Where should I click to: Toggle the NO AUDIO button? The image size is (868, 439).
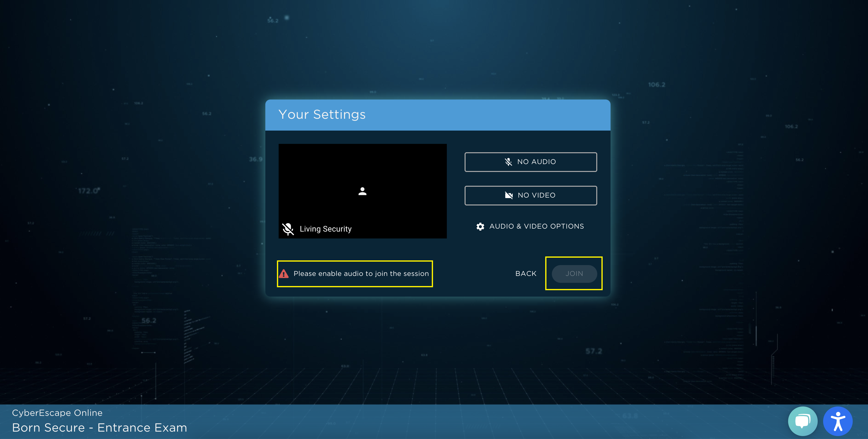click(x=530, y=162)
